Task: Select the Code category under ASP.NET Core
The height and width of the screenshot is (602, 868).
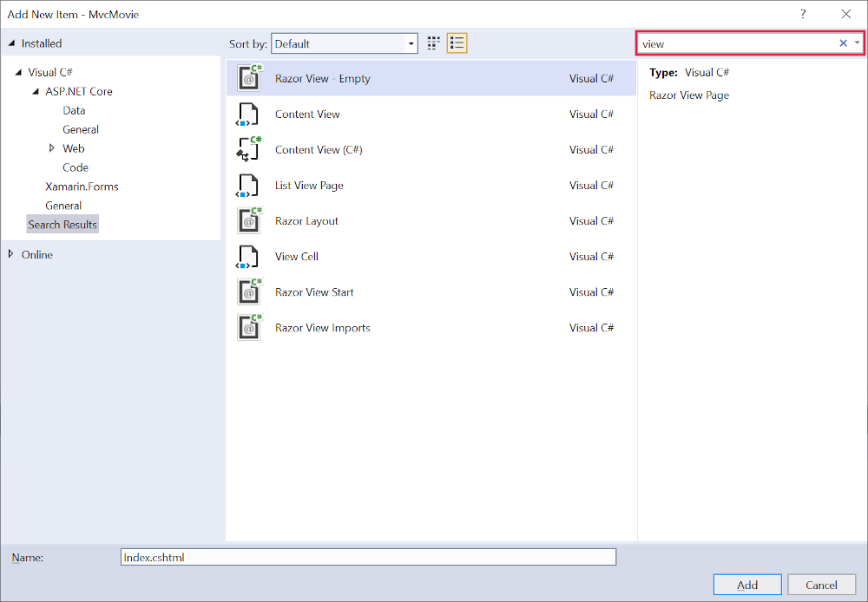Action: click(x=75, y=167)
